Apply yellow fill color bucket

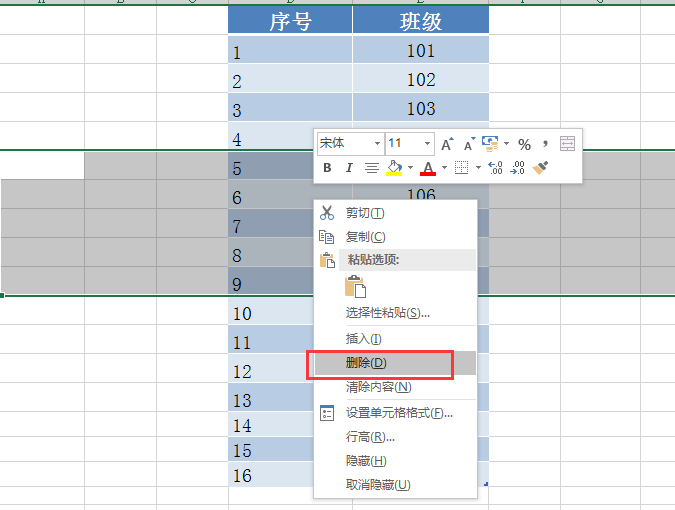click(394, 168)
